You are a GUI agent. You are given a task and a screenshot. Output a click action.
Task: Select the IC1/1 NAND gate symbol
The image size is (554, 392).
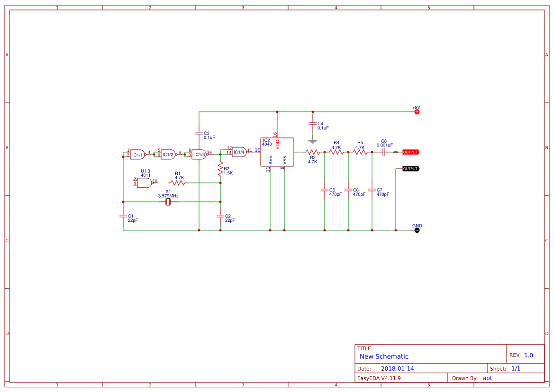(137, 153)
